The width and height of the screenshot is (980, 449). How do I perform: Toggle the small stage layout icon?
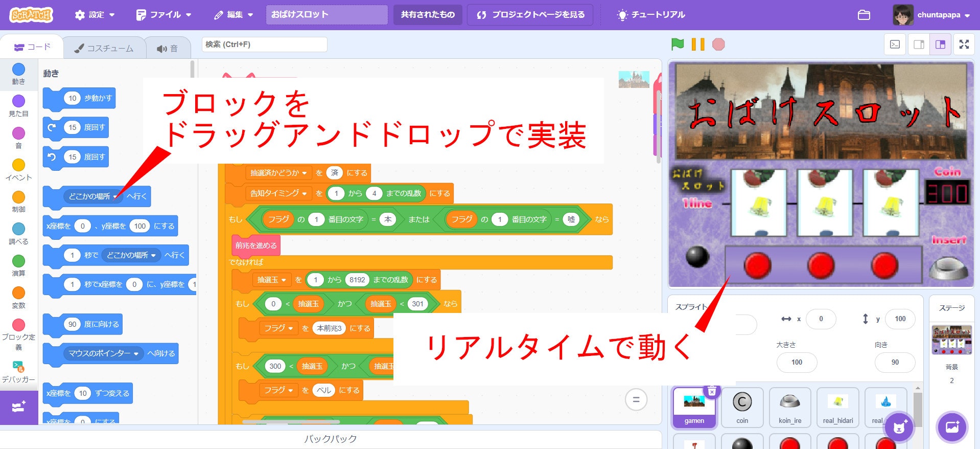[919, 44]
